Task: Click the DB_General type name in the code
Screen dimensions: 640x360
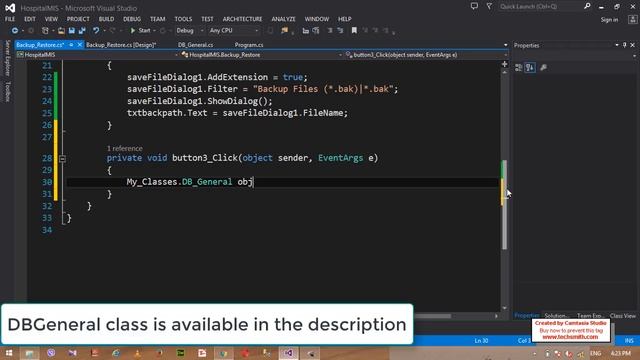Action: [x=207, y=182]
